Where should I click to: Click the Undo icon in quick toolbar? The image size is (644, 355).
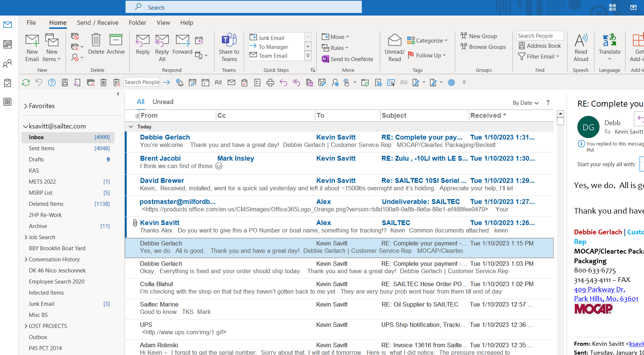pos(39,83)
